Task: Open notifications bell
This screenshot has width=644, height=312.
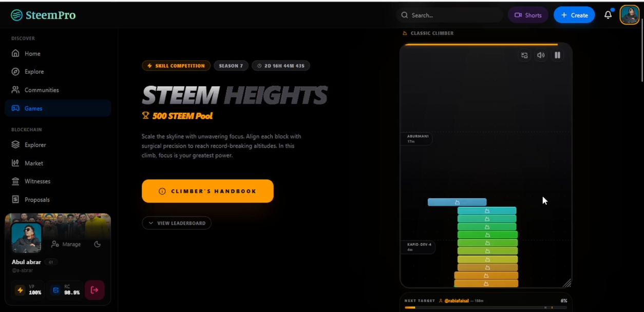Action: [608, 15]
